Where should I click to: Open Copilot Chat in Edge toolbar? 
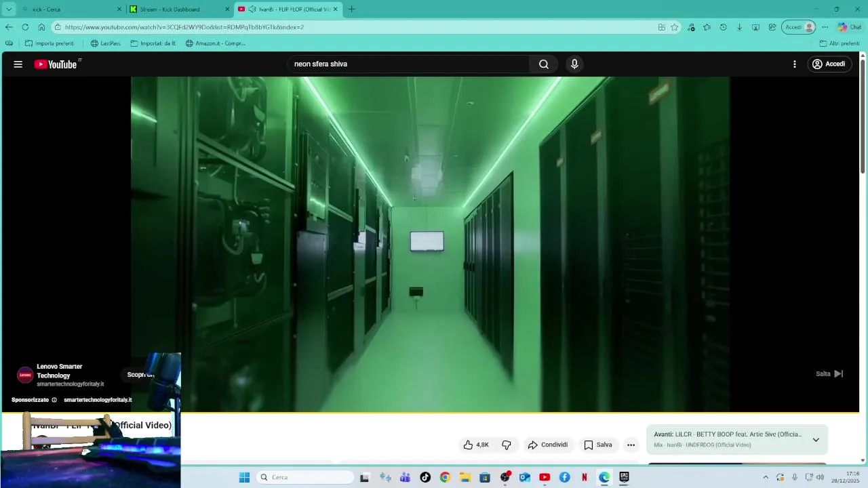850,27
